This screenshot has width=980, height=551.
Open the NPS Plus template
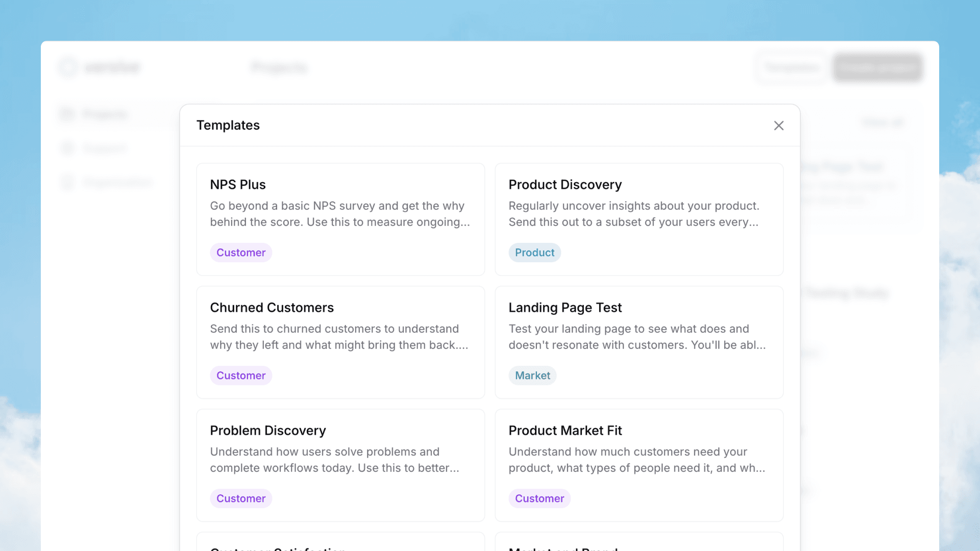click(x=340, y=219)
